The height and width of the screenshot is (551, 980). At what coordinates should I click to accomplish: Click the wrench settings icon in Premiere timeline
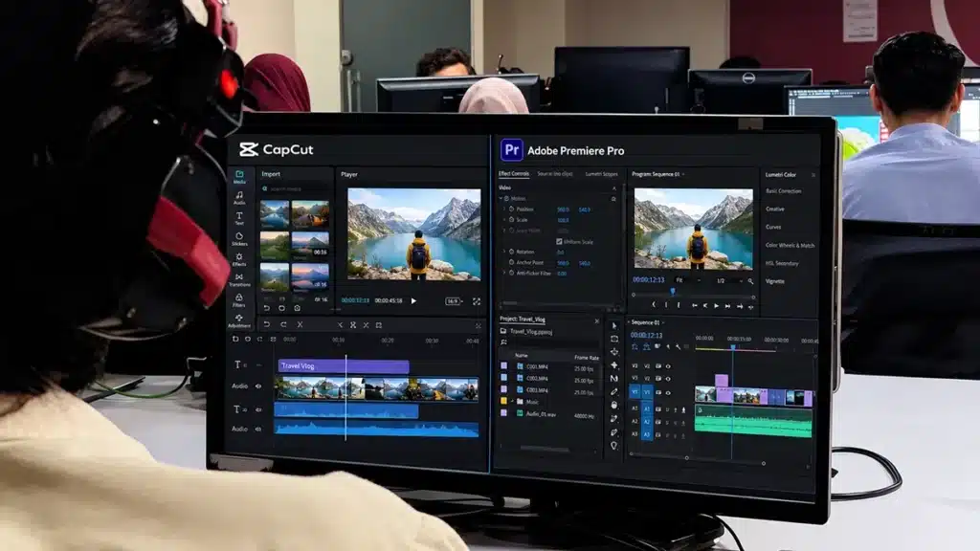pos(679,346)
